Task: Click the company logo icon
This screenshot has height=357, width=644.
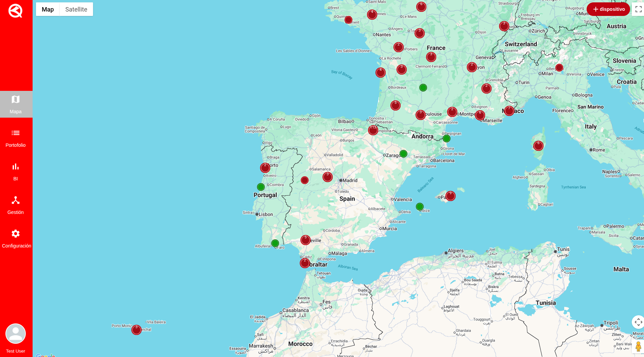Action: [x=16, y=11]
